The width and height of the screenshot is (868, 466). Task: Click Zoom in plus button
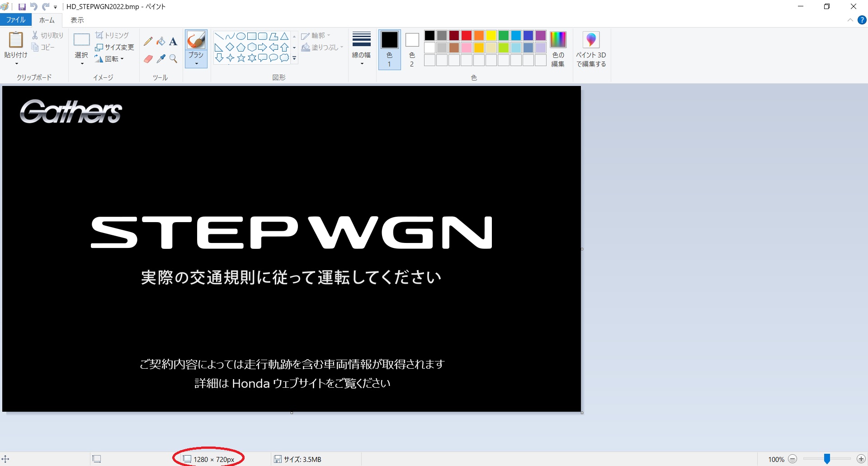point(861,459)
